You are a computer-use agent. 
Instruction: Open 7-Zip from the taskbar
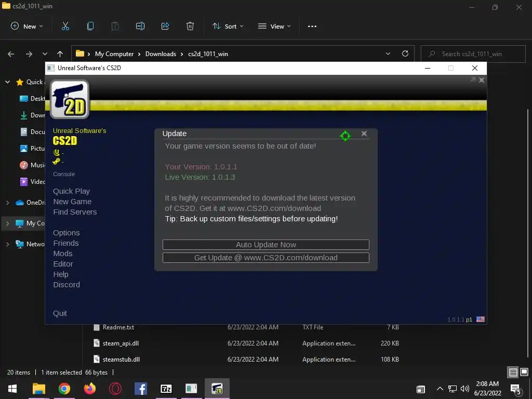166,389
